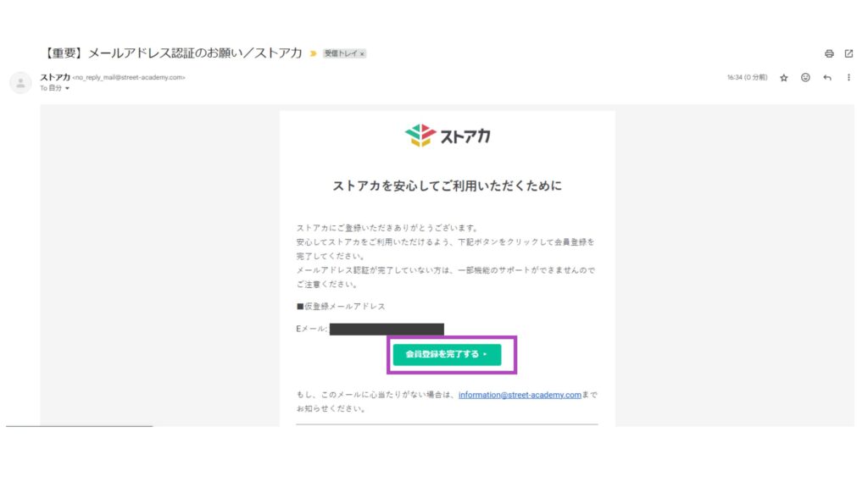Click the sender name ストアカ
The height and width of the screenshot is (488, 868).
55,77
